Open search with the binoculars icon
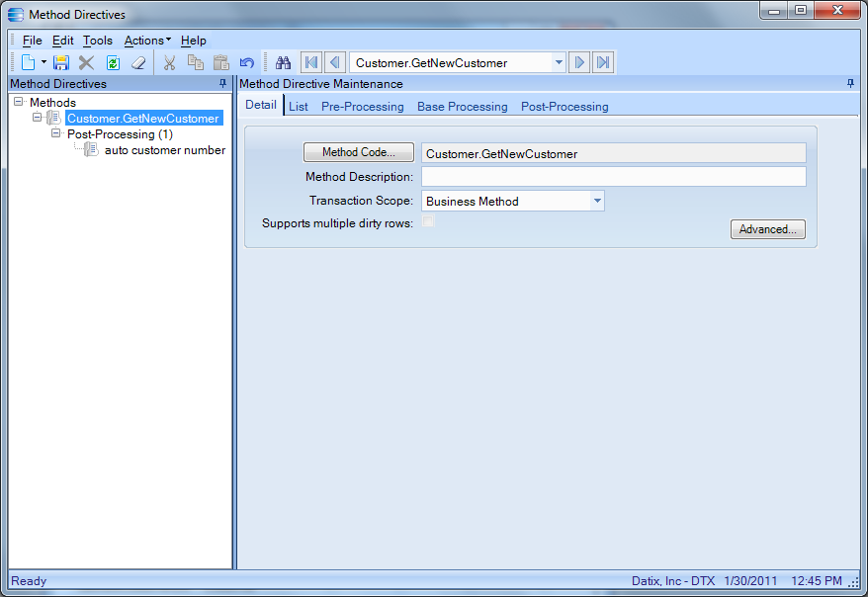The height and width of the screenshot is (597, 868). point(284,62)
